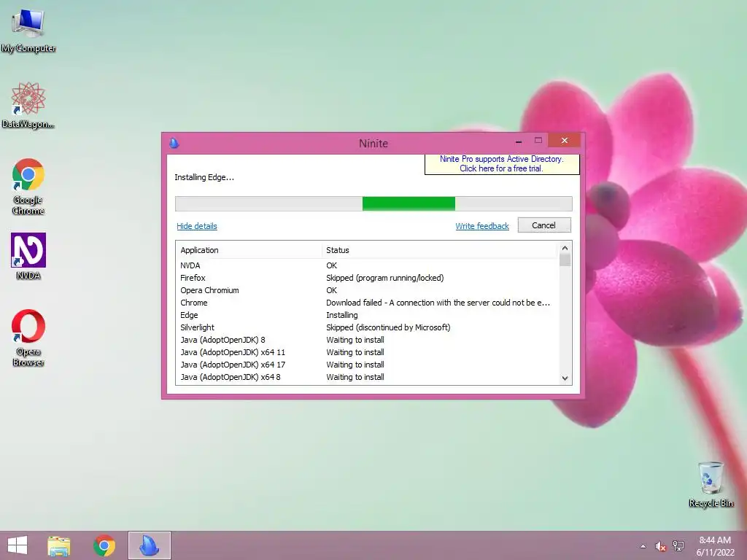
Task: Click the Application column header
Action: (249, 250)
